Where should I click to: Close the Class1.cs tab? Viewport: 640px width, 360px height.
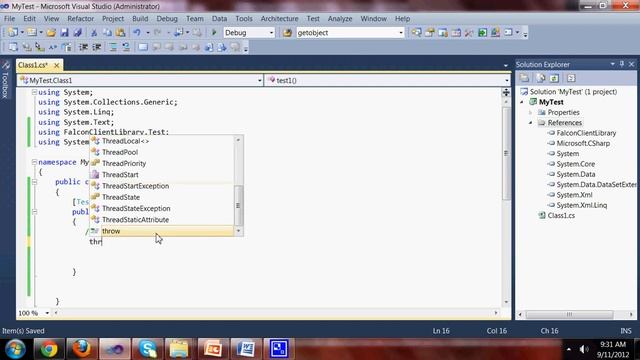56,65
